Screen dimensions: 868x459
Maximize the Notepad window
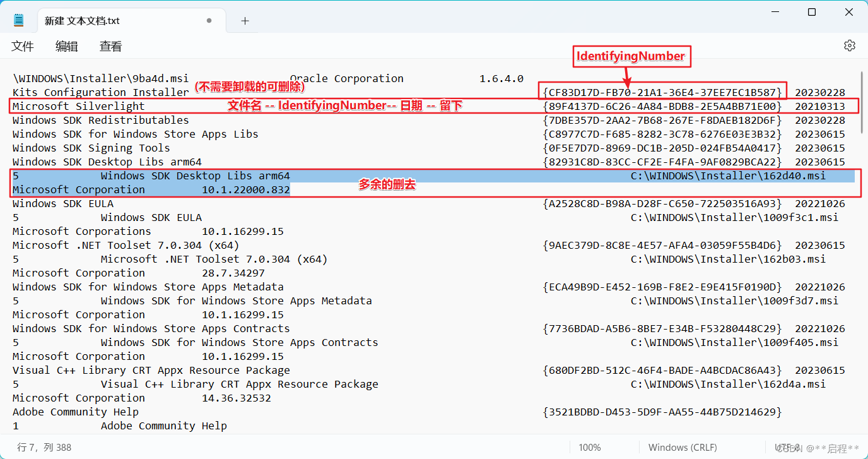point(812,12)
